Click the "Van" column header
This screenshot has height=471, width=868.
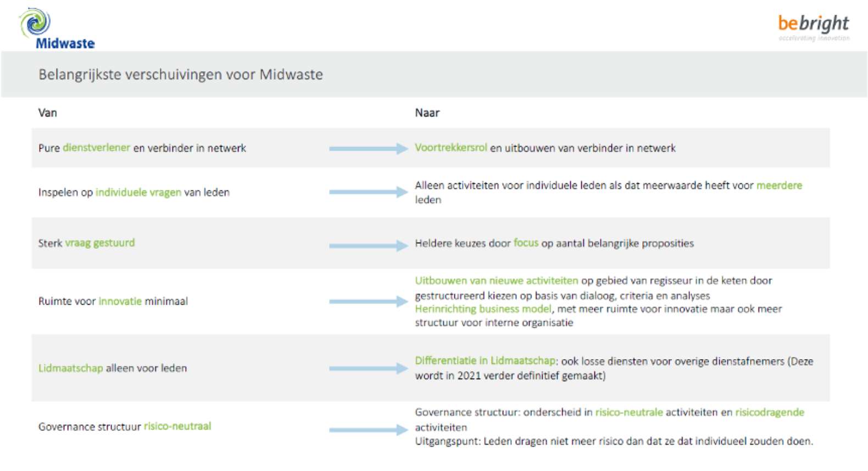point(47,113)
